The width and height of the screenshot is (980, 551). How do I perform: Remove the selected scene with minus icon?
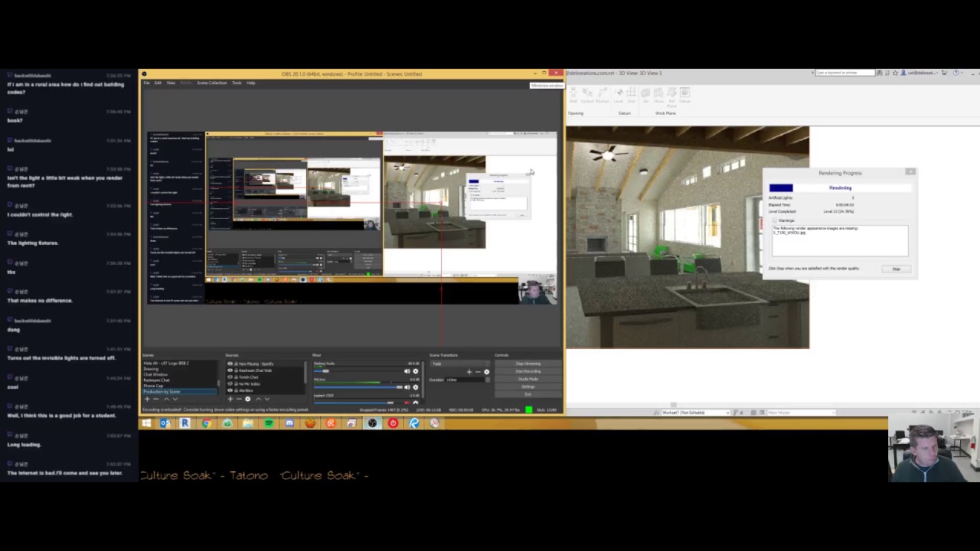[x=156, y=399]
